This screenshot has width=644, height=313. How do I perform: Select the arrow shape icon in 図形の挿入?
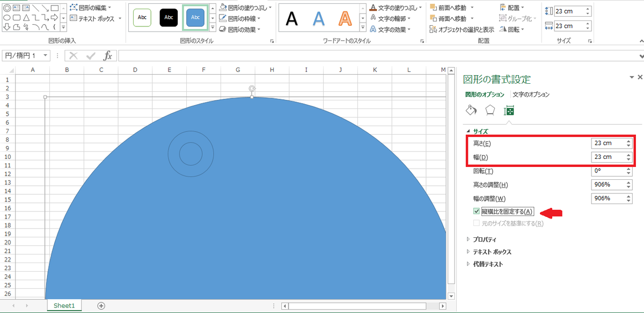coord(55,18)
